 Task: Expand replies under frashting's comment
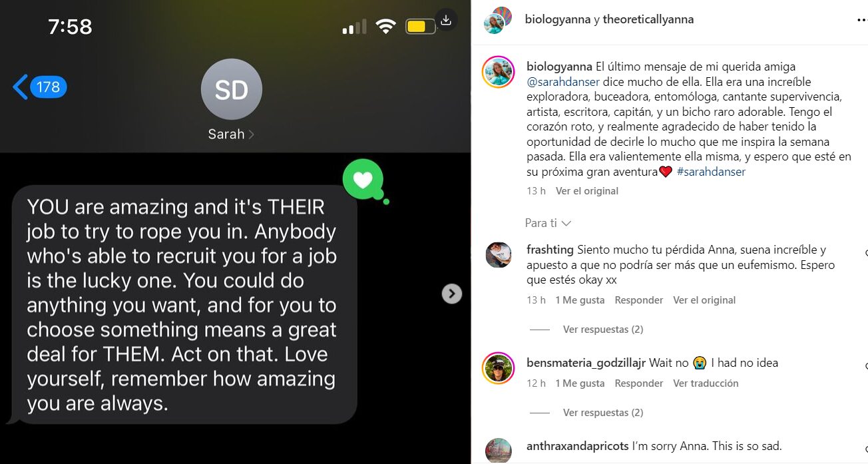(x=603, y=330)
